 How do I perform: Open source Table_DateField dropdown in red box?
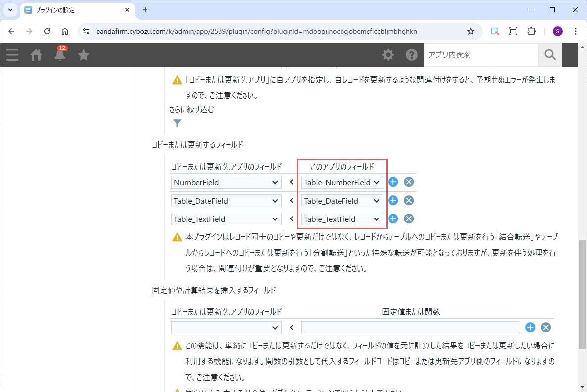[x=342, y=201]
